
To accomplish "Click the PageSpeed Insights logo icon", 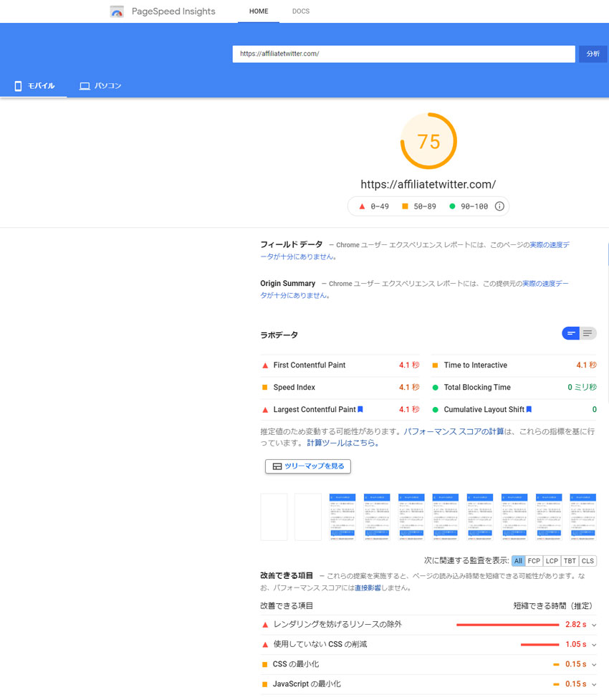I will pyautogui.click(x=117, y=11).
